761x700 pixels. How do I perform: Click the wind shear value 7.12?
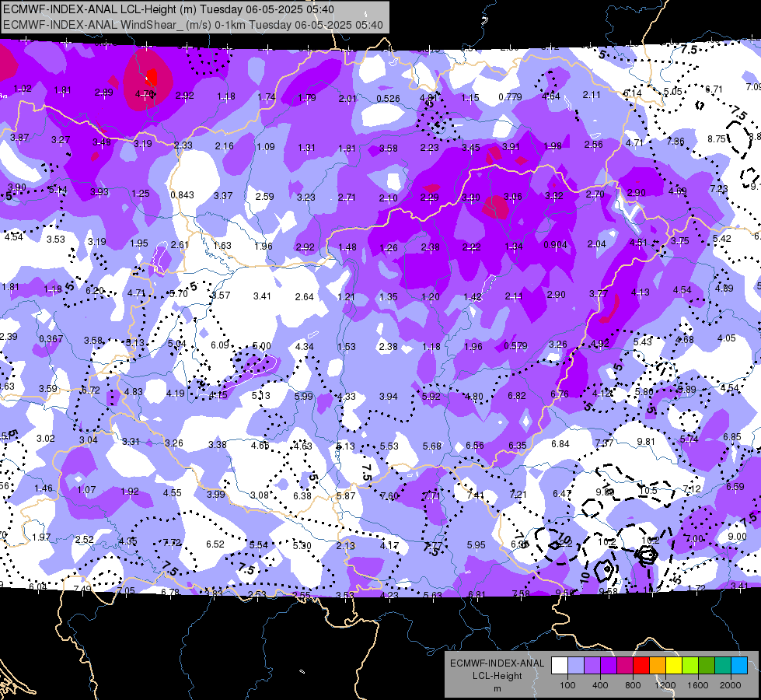(x=692, y=488)
